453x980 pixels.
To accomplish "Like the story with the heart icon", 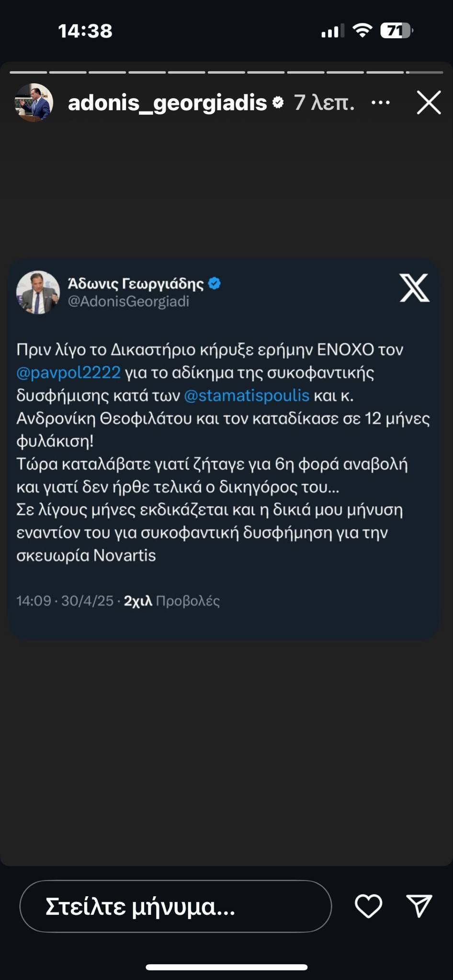I will pyautogui.click(x=368, y=906).
